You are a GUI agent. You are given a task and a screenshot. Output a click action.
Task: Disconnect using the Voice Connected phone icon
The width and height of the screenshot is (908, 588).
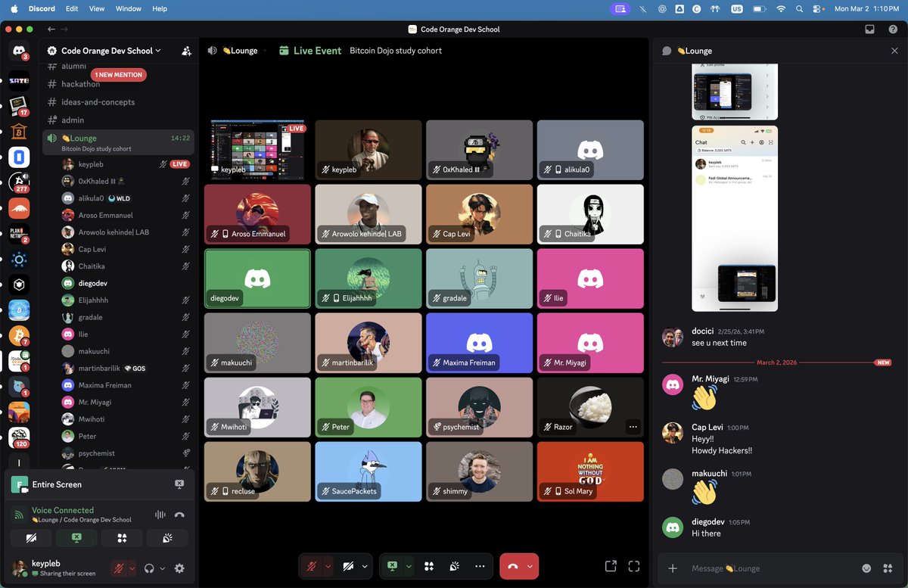click(x=179, y=515)
